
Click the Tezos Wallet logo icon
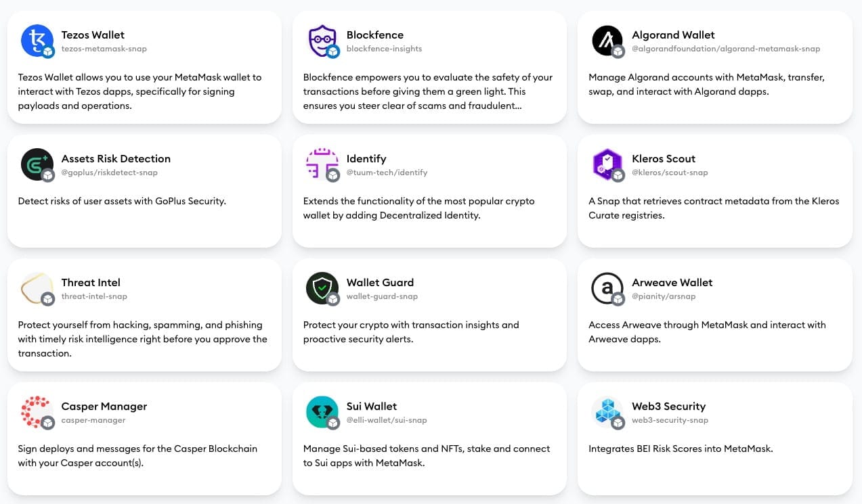point(37,41)
